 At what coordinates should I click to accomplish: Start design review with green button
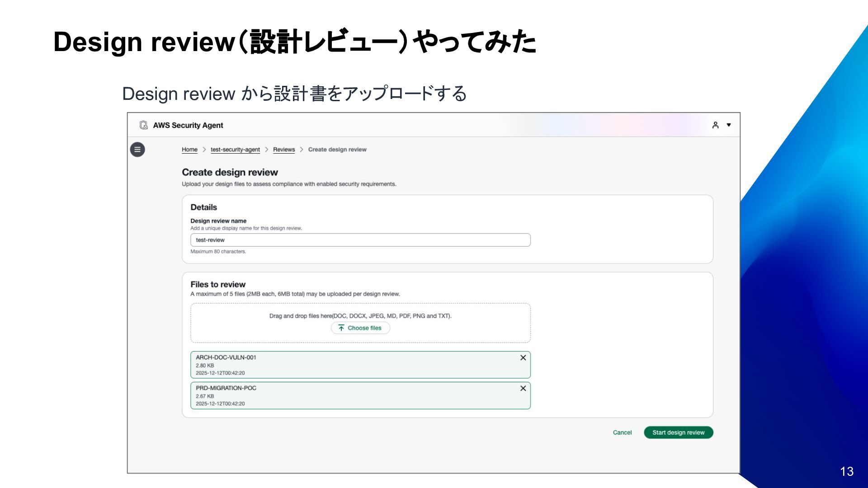[678, 432]
